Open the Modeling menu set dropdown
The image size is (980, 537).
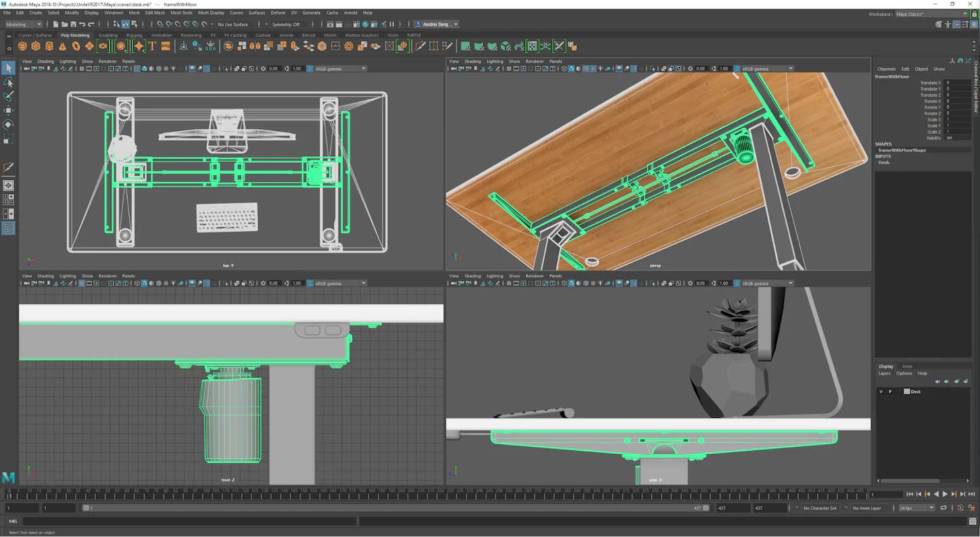24,24
